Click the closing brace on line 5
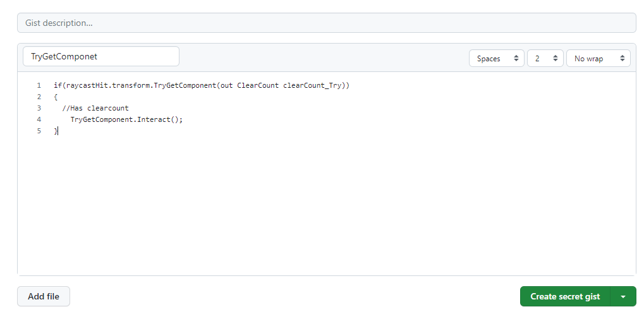The image size is (644, 319). [56, 131]
